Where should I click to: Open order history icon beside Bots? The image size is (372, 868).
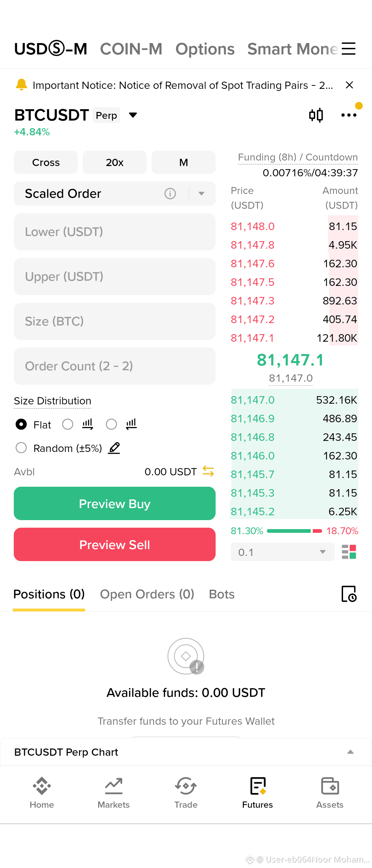349,594
